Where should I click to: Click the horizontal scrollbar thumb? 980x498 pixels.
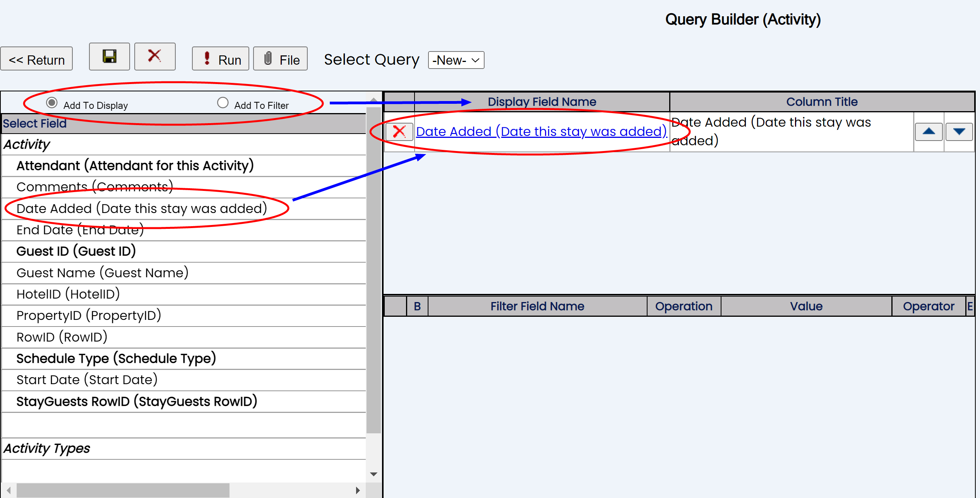123,490
